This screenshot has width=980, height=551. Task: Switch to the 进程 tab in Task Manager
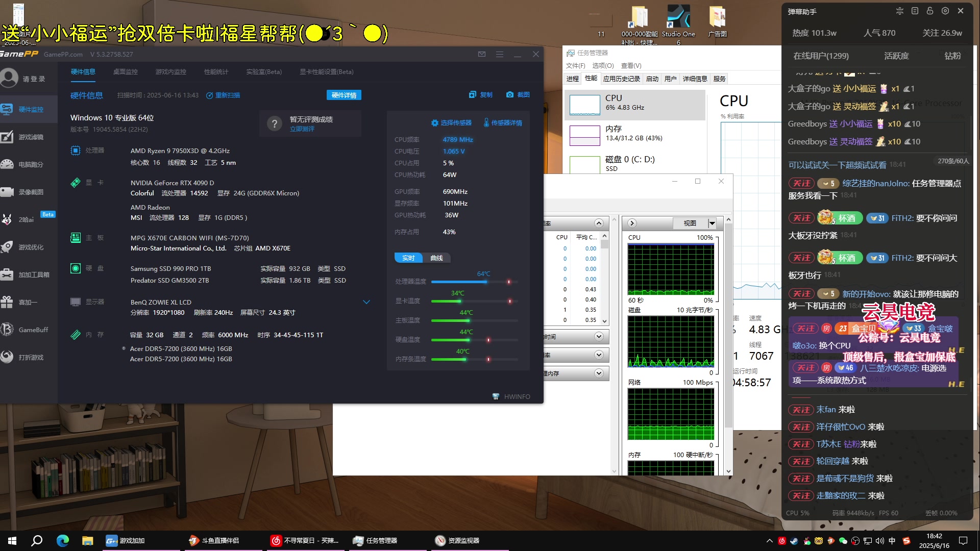pyautogui.click(x=573, y=79)
